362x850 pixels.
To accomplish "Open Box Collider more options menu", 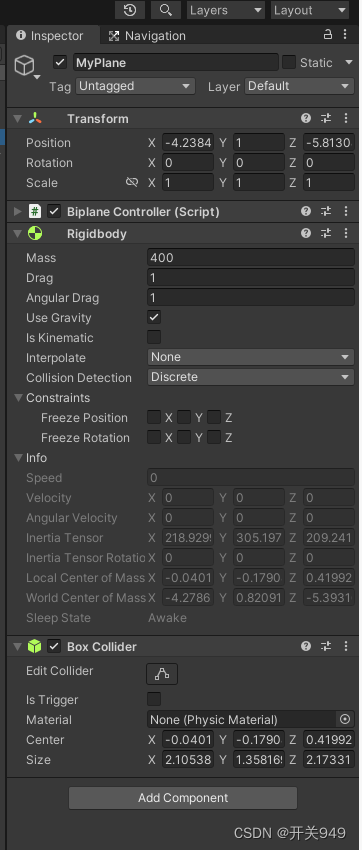I will (346, 646).
